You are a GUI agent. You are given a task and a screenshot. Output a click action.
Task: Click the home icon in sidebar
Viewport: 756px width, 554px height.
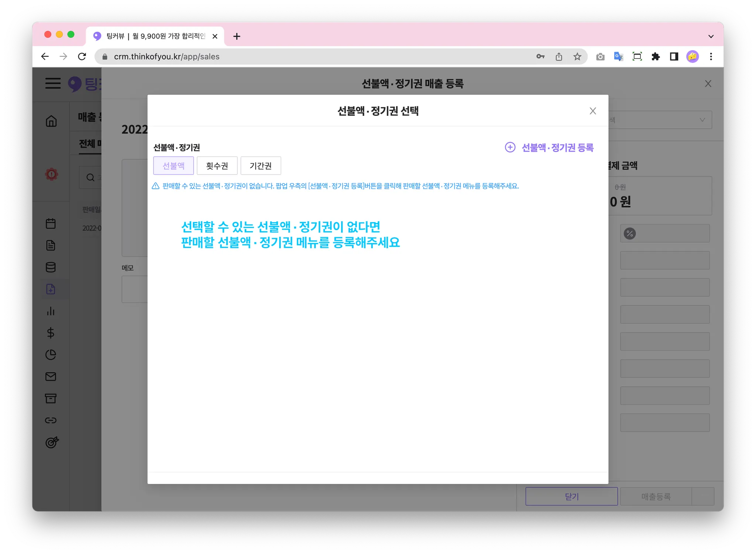point(51,121)
